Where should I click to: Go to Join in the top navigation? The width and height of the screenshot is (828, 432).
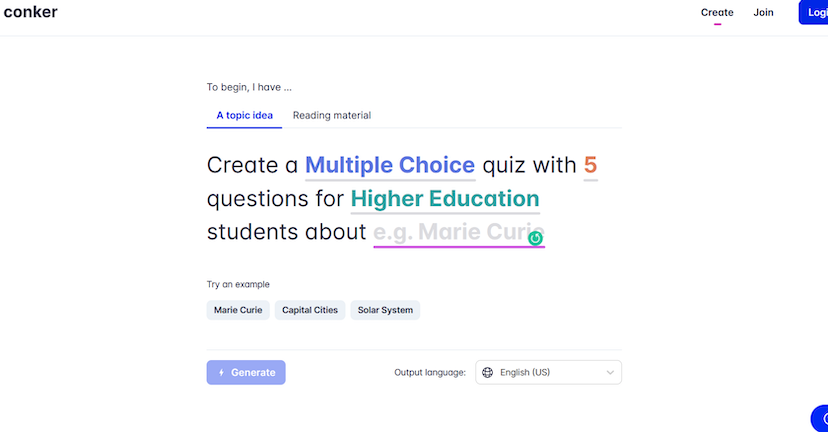point(763,13)
